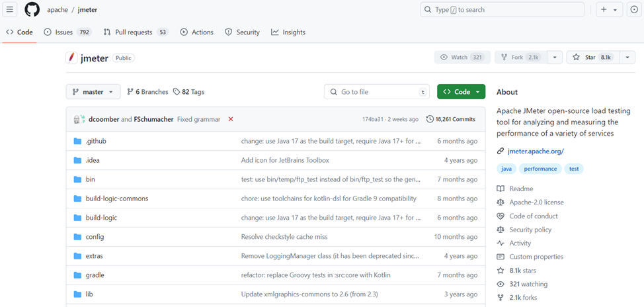Image resolution: width=644 pixels, height=307 pixels.
Task: Expand the green Code dropdown button
Action: point(462,92)
